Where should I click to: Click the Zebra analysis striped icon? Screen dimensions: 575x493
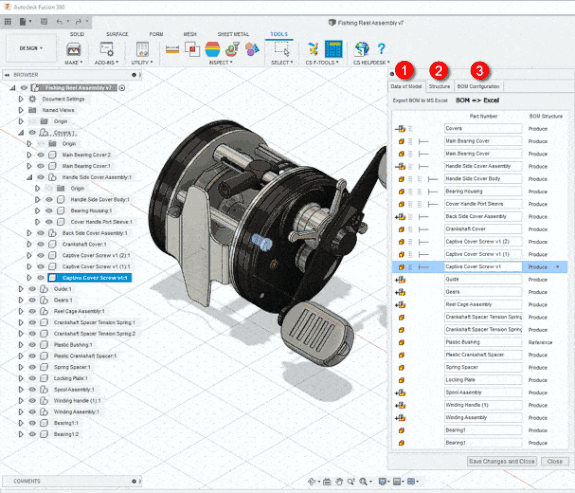(212, 49)
